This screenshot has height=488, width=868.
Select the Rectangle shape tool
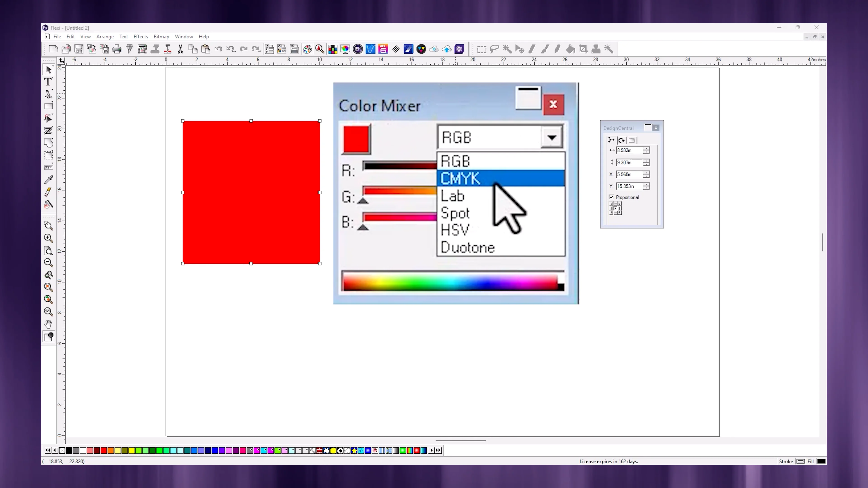(48, 106)
